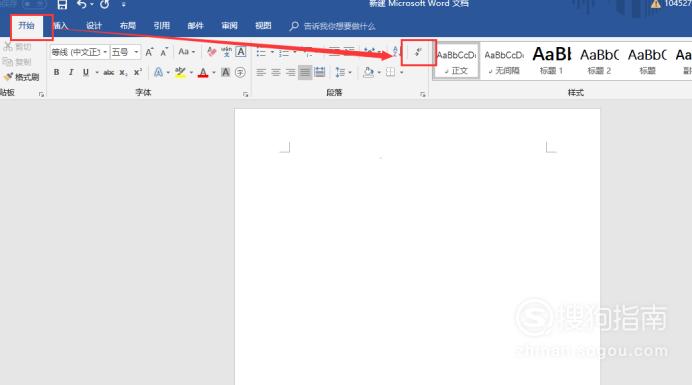This screenshot has width=692, height=385.
Task: Toggle Italic formatting
Action: pyautogui.click(x=71, y=72)
